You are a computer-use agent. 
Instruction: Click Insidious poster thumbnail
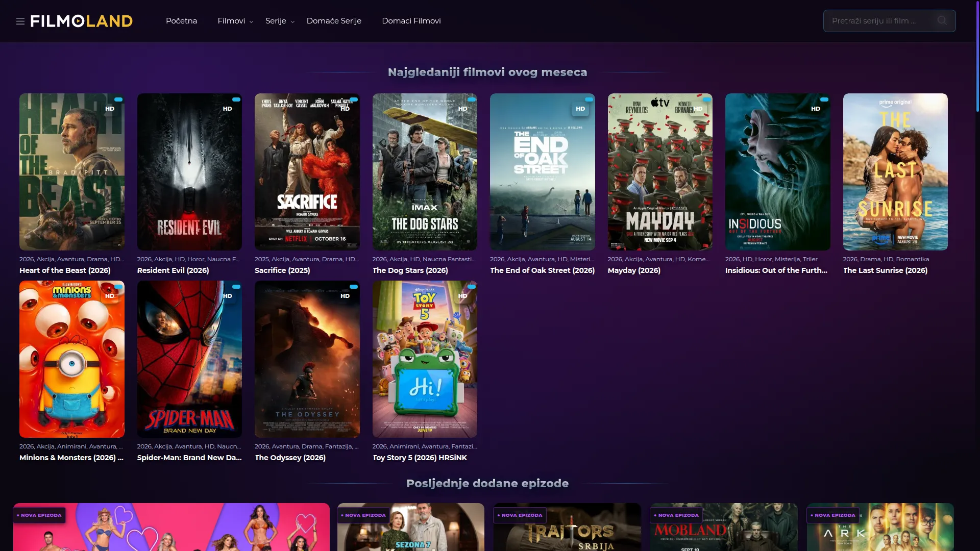(x=778, y=172)
